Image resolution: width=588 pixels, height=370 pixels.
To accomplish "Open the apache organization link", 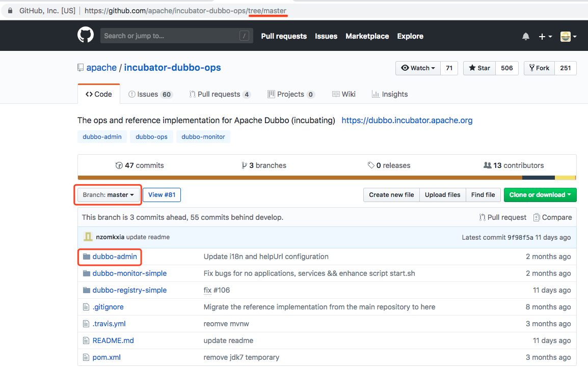I will (x=101, y=67).
